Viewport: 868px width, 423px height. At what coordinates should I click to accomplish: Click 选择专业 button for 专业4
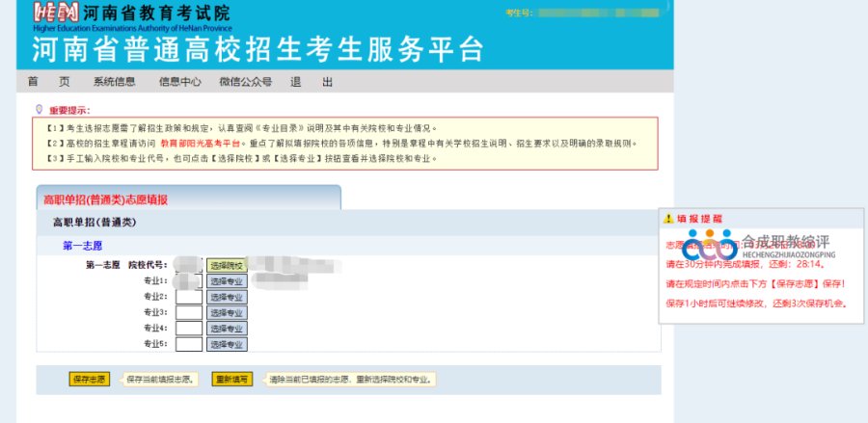[x=227, y=329]
